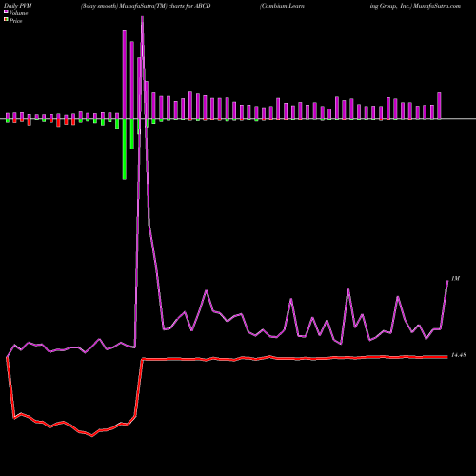Click 'charts for ABCD' header text
The image size is (476, 476).
[189, 6]
